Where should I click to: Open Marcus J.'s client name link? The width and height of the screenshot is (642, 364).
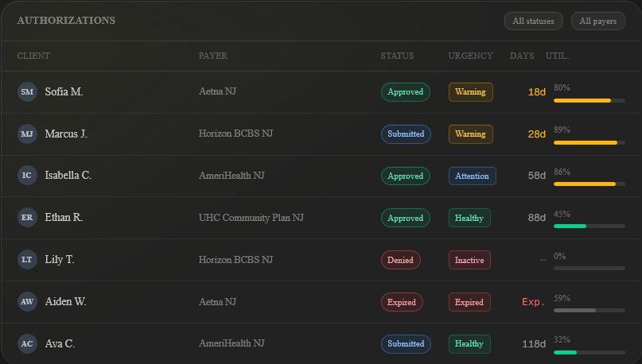(x=66, y=134)
